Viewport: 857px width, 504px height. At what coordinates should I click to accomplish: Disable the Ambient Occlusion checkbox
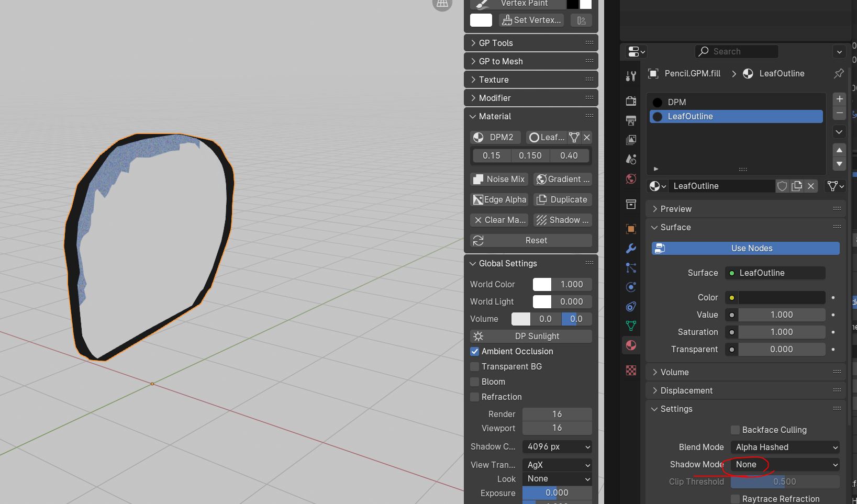click(475, 351)
